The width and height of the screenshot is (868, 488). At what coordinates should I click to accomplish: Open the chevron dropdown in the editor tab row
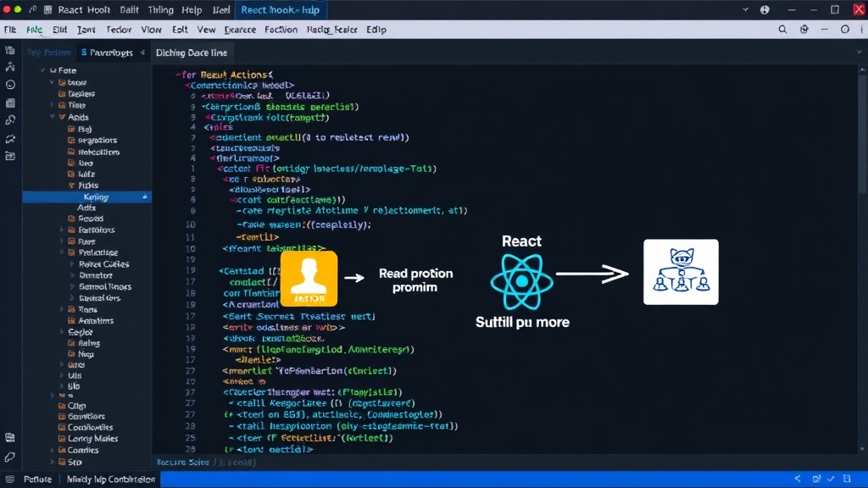pyautogui.click(x=860, y=52)
